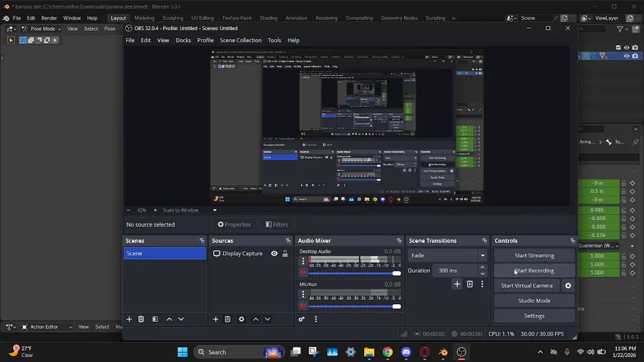Open Blender outliner filter dropdown
The height and width of the screenshot is (362, 644).
pyautogui.click(x=623, y=29)
